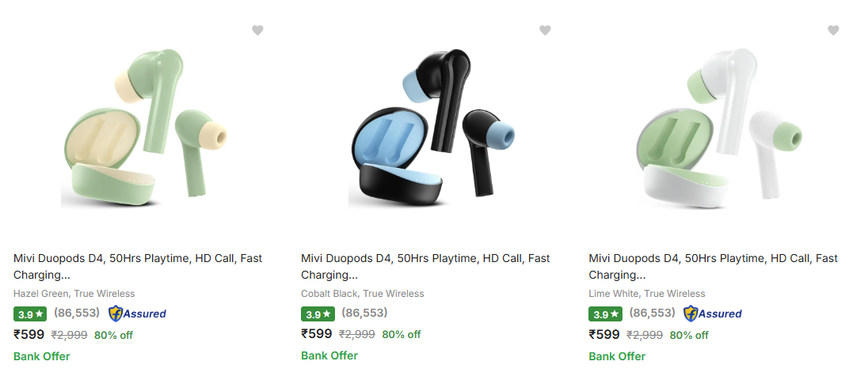Click the 3.9 star rating badge for Cobalt Black
This screenshot has width=868, height=384.
pyautogui.click(x=318, y=314)
